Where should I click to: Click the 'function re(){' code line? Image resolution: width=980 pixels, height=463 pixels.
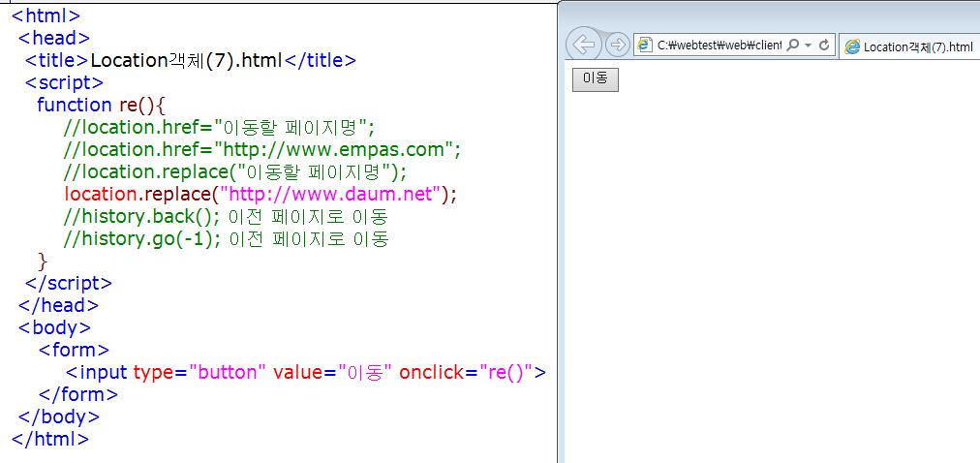click(x=102, y=105)
